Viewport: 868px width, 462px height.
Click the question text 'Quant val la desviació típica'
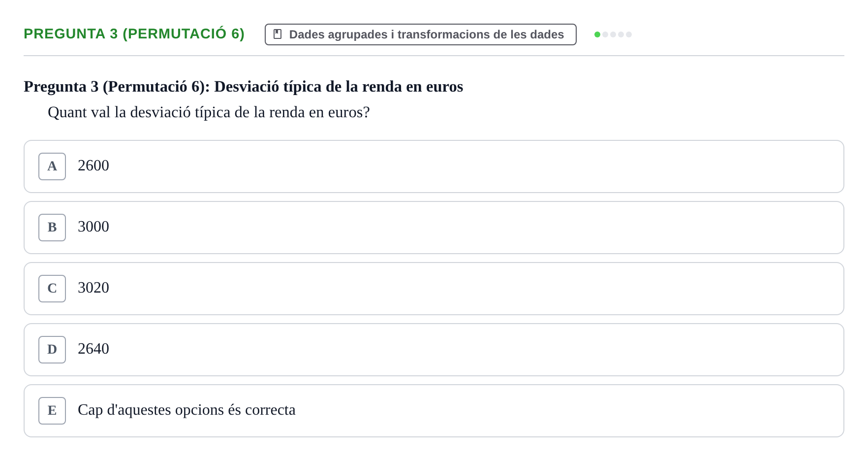(209, 112)
